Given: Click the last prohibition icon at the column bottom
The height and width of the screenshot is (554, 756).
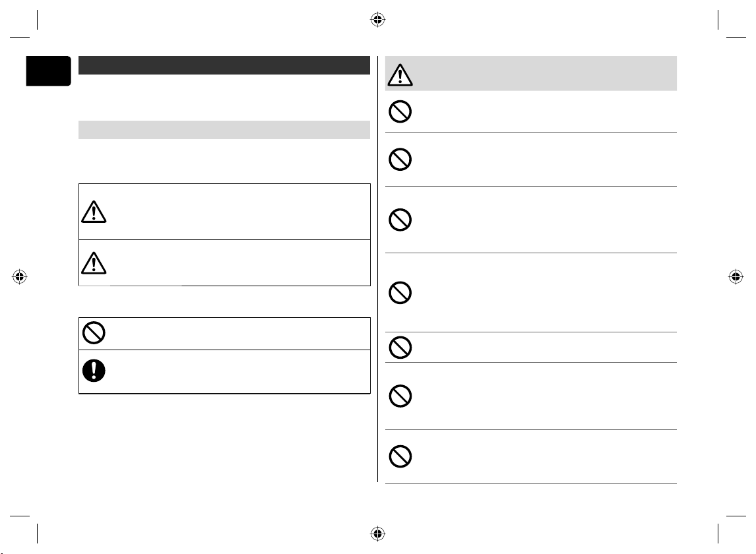Looking at the screenshot, I should click(x=400, y=456).
